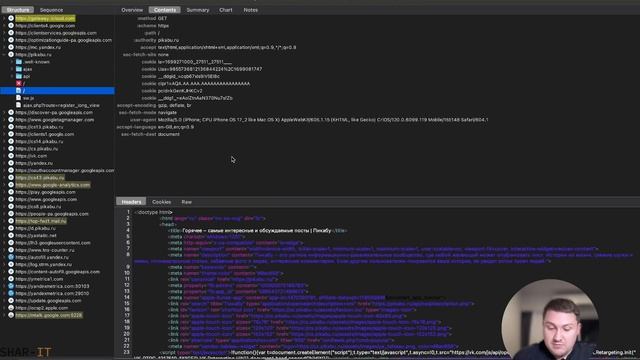640x360 pixels.
Task: Select the ymetrica1.com host row
Action: 39,279
